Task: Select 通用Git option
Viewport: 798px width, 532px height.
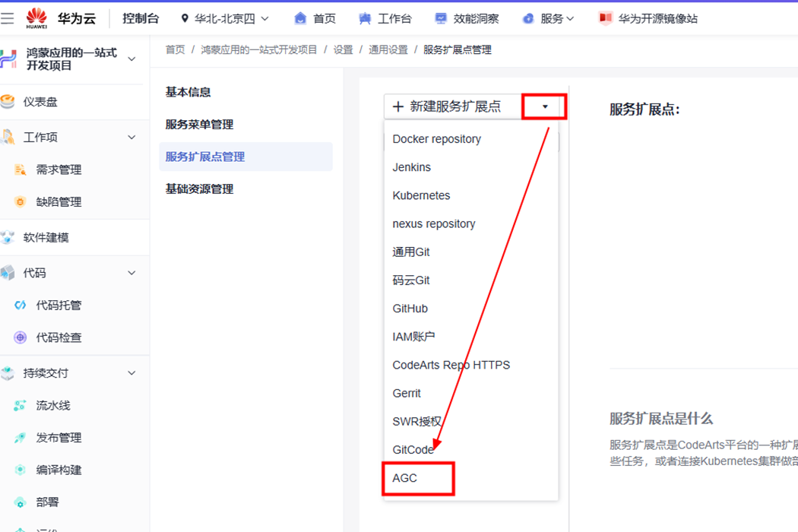Action: (x=470, y=252)
